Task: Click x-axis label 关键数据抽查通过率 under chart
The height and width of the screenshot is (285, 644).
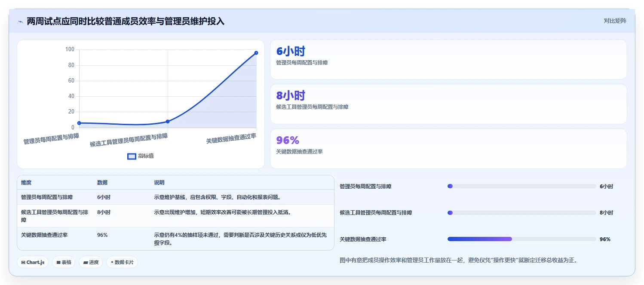Action: [231, 138]
